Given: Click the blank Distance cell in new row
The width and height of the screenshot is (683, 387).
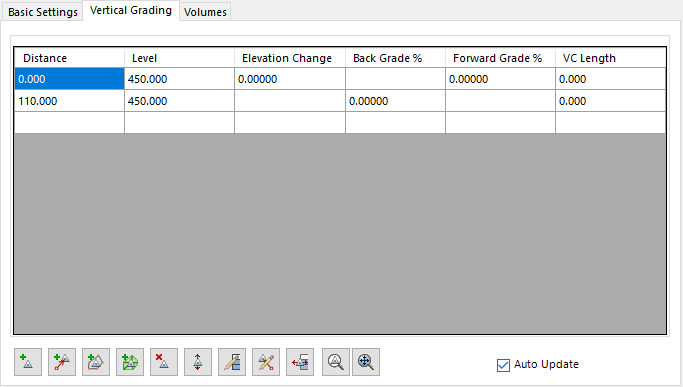Looking at the screenshot, I should [x=69, y=122].
